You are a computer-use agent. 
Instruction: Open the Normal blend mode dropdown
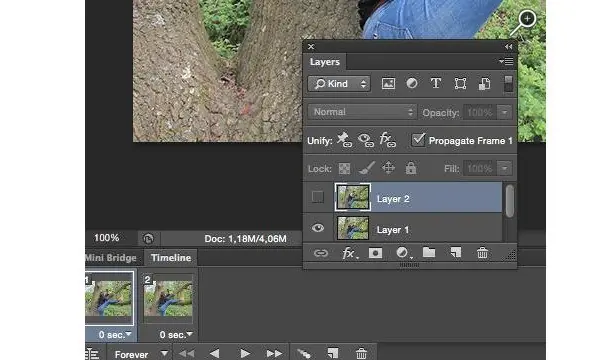point(362,112)
